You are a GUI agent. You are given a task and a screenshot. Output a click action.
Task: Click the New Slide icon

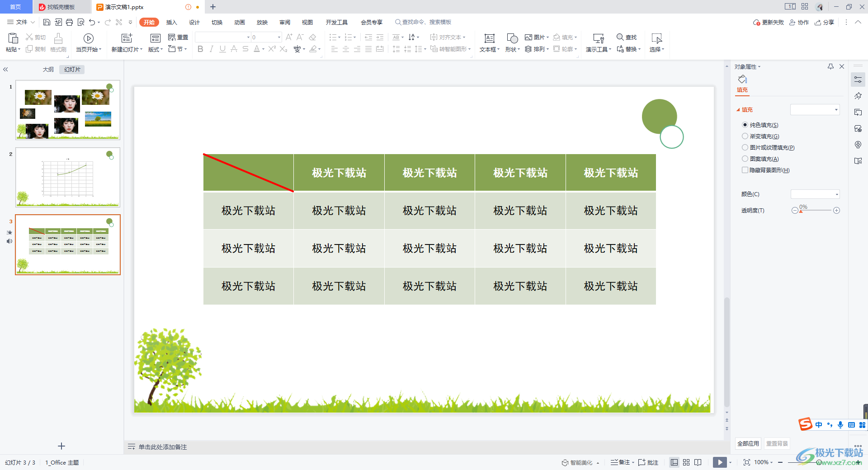[127, 38]
